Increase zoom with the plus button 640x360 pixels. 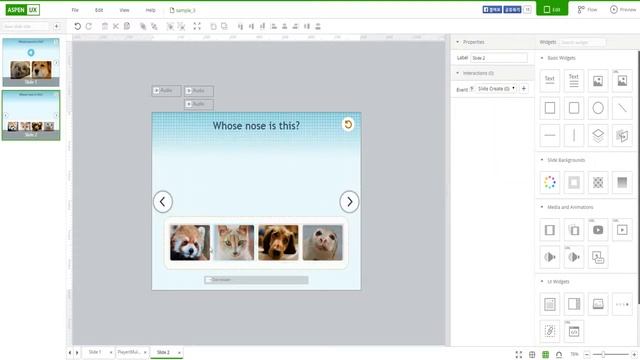pyautogui.click(x=634, y=354)
